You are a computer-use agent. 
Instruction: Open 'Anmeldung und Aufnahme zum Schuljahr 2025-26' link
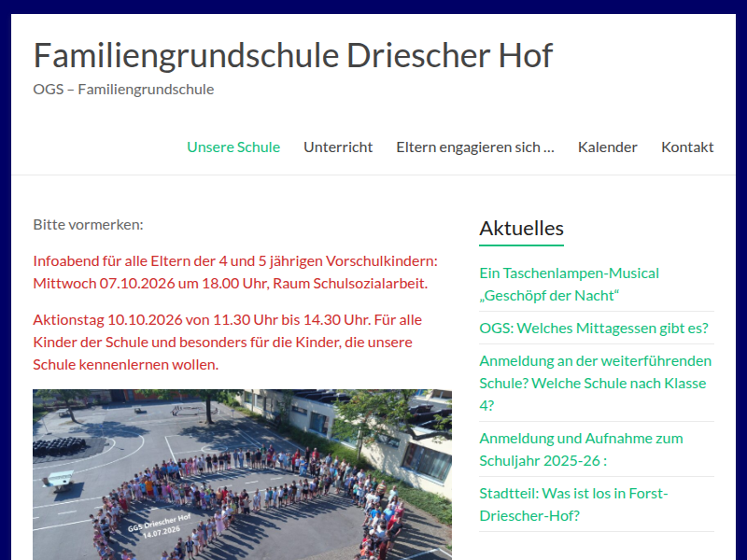coord(581,449)
